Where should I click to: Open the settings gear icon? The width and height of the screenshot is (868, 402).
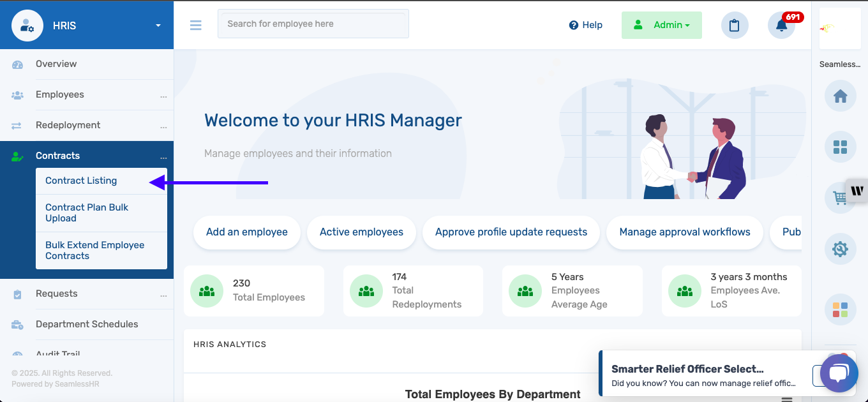[840, 249]
